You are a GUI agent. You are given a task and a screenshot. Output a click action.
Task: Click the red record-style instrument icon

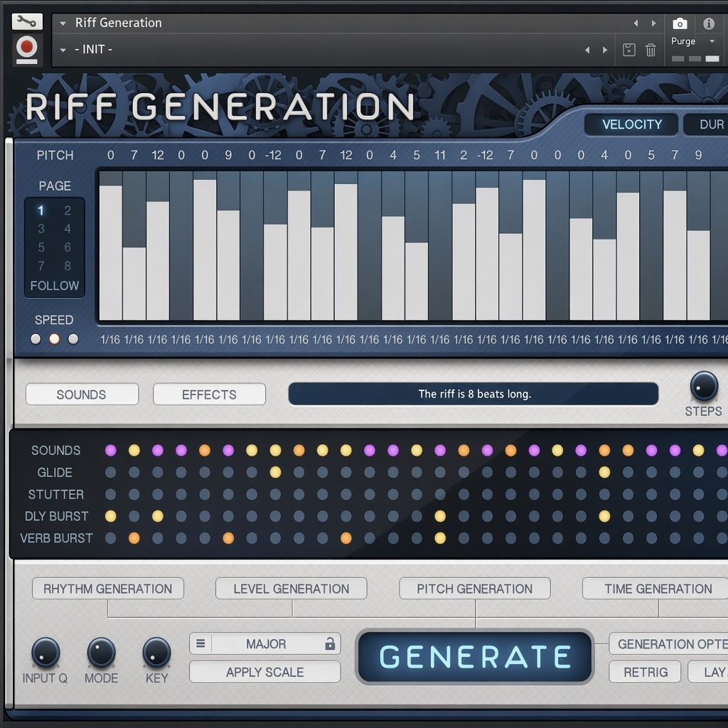(x=27, y=49)
